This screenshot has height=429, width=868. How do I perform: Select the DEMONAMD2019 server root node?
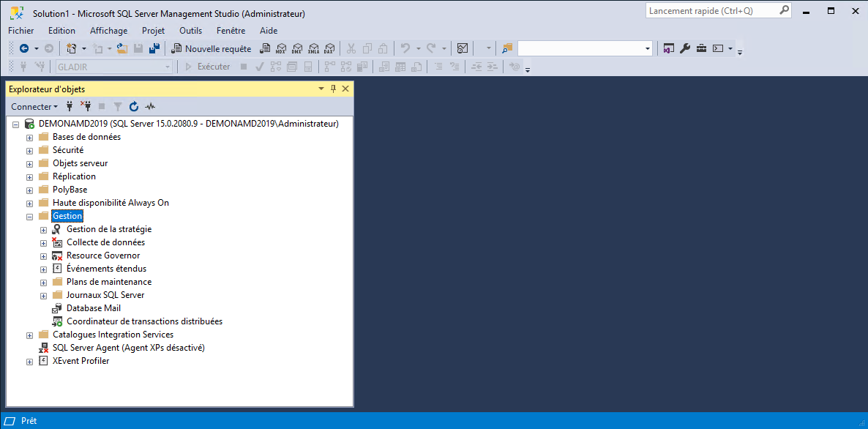click(x=189, y=124)
